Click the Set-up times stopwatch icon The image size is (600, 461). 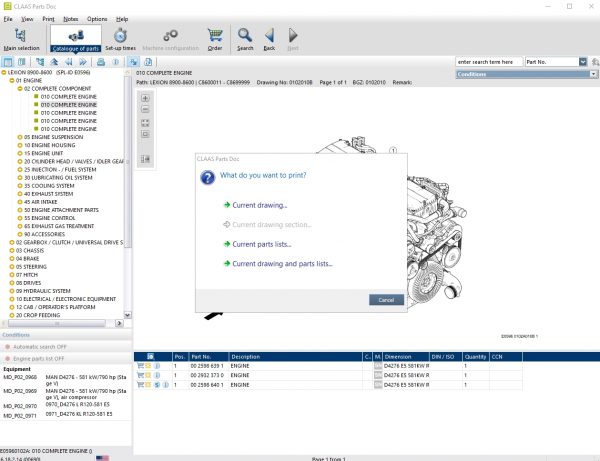120,36
